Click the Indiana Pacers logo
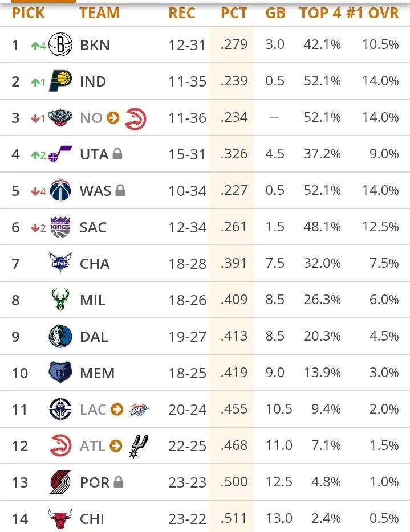The width and height of the screenshot is (410, 532). (60, 81)
